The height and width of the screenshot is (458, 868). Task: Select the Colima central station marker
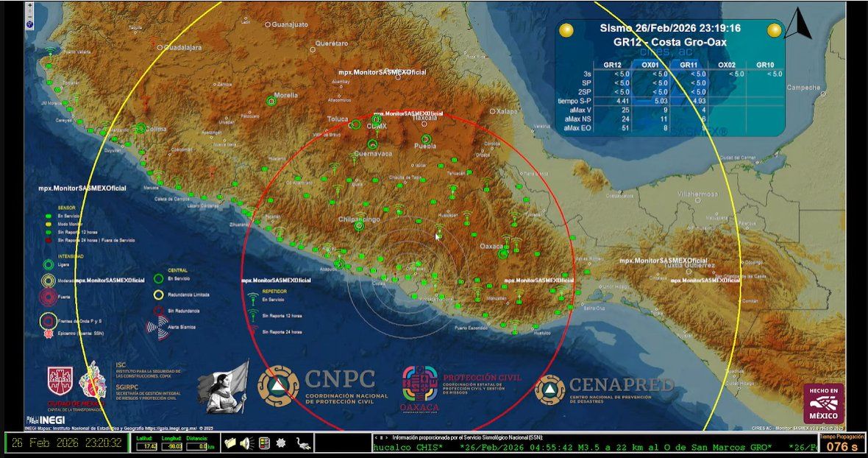[x=140, y=128]
